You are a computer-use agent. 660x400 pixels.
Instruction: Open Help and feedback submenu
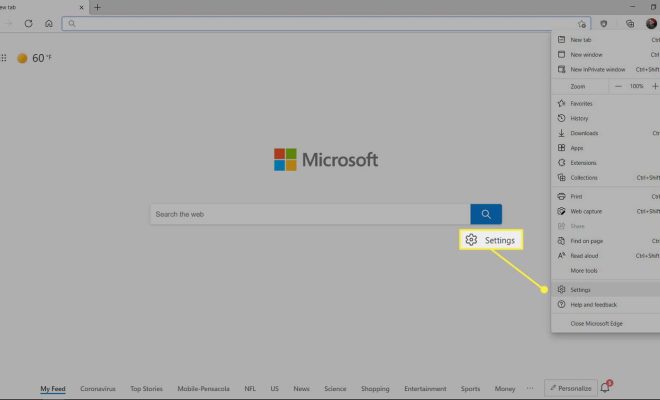(x=606, y=304)
